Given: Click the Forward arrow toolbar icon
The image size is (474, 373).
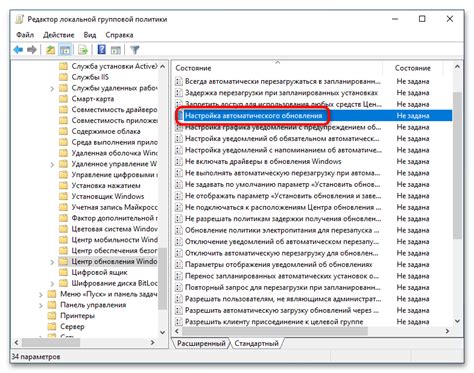Looking at the screenshot, I should click(32, 50).
